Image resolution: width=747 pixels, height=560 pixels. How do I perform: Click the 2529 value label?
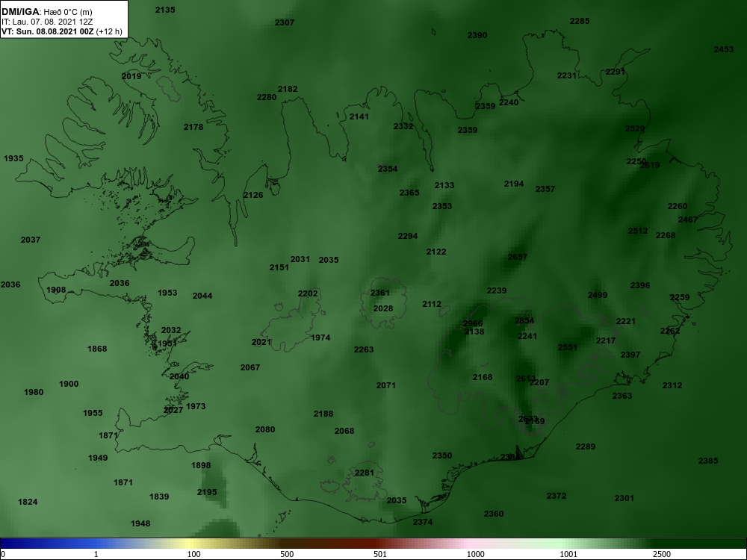[635, 129]
